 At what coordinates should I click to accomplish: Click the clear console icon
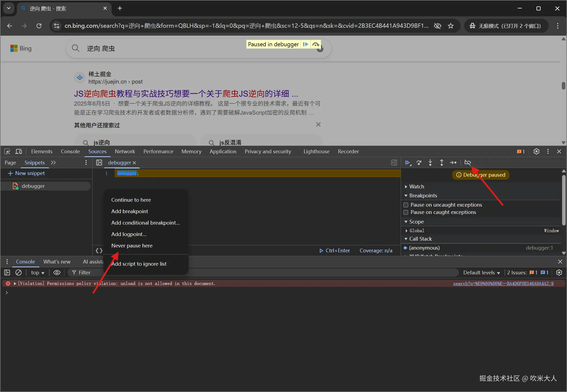pos(19,272)
